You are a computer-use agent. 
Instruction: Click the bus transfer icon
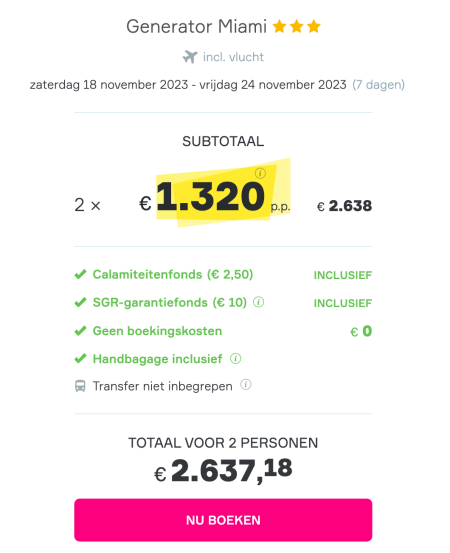coord(80,386)
